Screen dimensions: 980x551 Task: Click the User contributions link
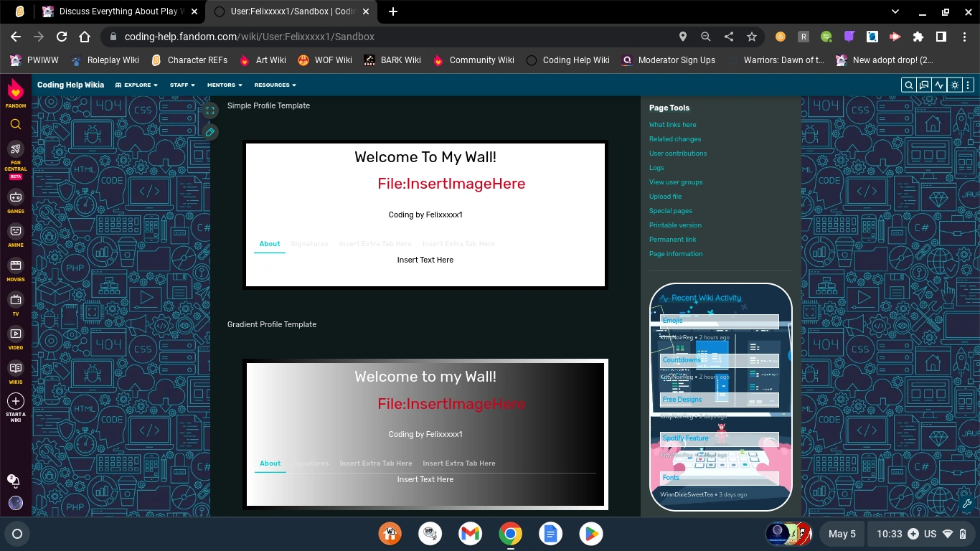pos(677,153)
